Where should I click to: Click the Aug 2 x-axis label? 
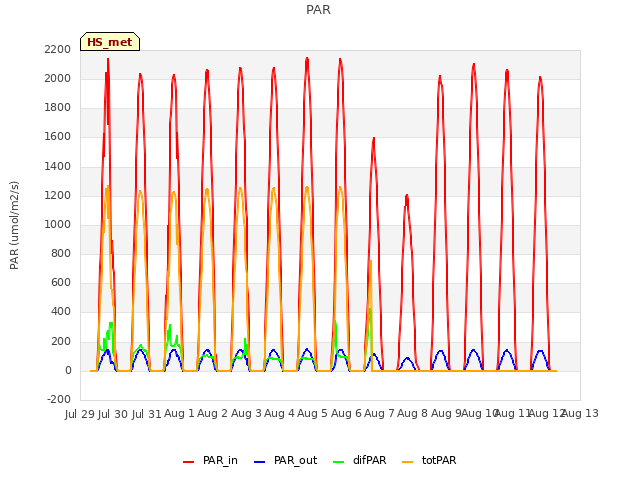click(x=212, y=413)
